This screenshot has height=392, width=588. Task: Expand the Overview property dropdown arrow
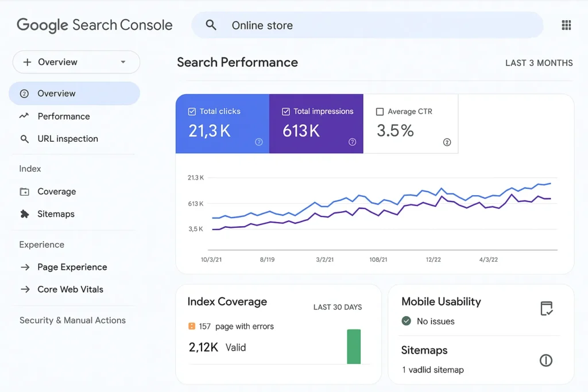click(x=123, y=62)
